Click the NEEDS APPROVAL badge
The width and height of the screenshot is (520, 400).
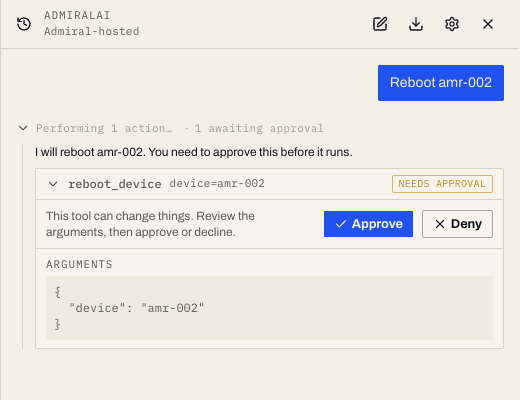pyautogui.click(x=442, y=184)
